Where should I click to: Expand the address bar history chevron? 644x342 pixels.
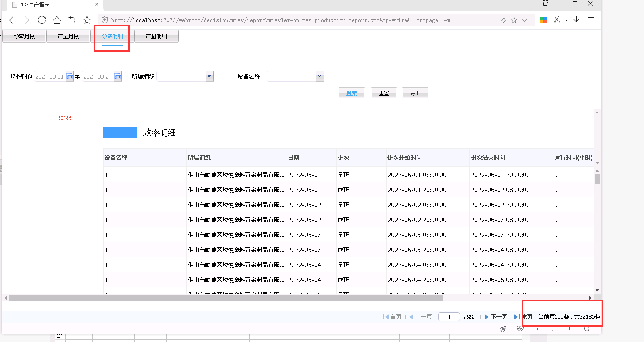[x=525, y=20]
